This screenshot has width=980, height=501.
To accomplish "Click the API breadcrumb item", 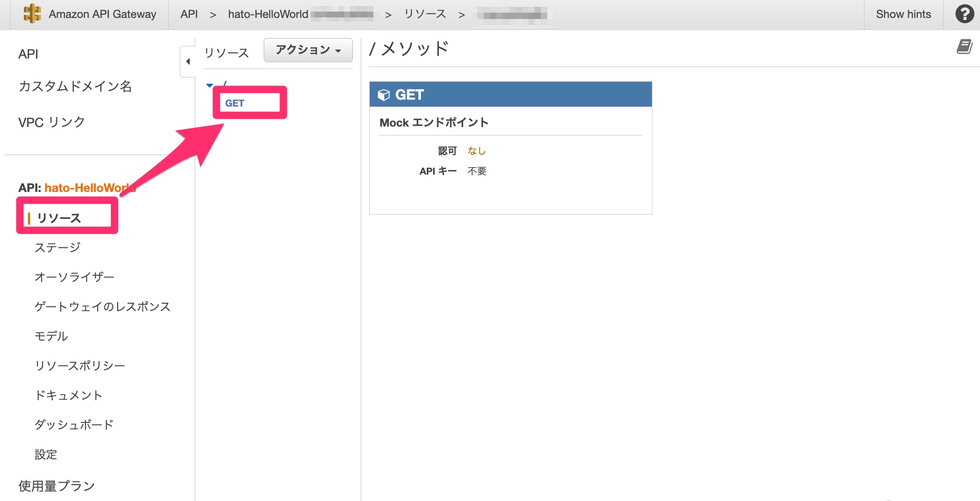I will (189, 14).
